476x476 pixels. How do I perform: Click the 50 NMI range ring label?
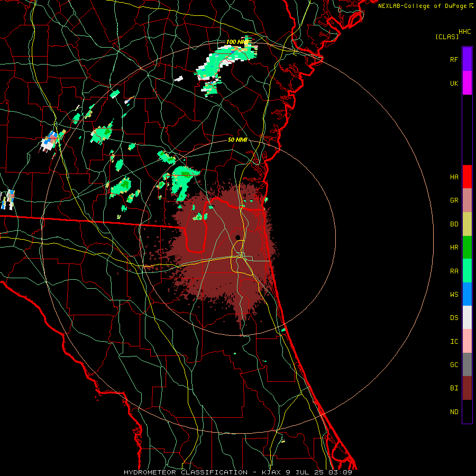[237, 140]
